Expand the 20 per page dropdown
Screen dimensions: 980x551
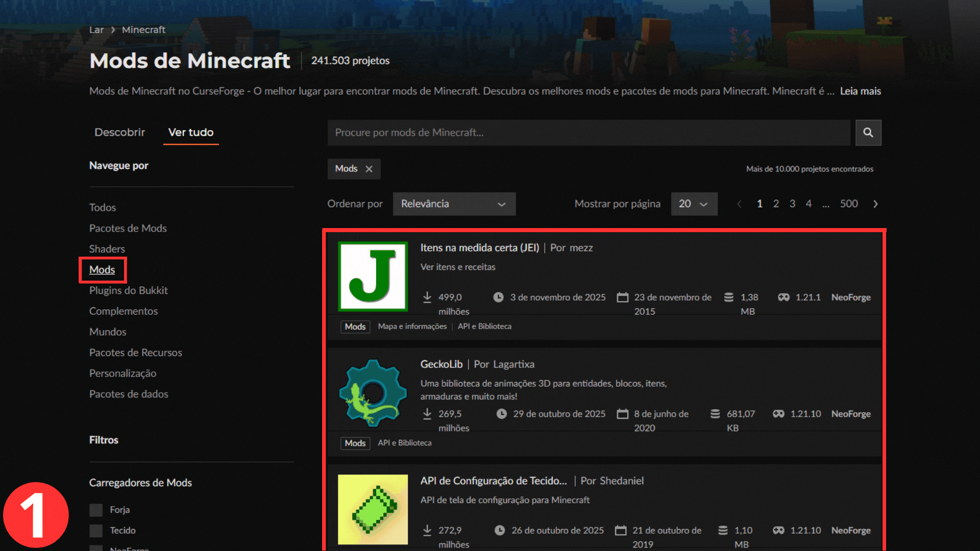pyautogui.click(x=694, y=204)
